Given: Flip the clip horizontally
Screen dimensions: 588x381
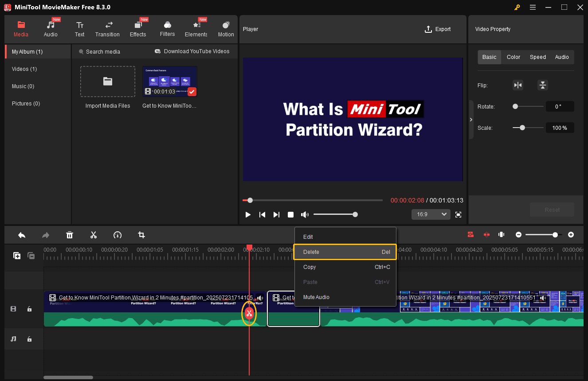Looking at the screenshot, I should 518,86.
